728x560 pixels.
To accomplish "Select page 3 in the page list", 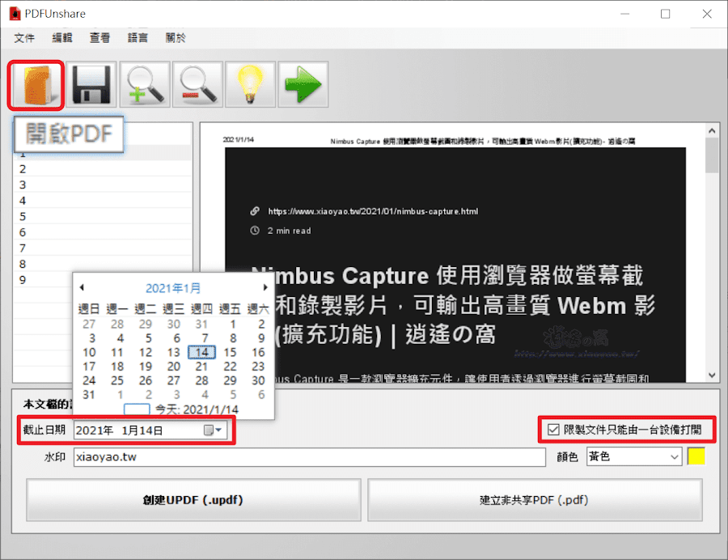I will 102,185.
